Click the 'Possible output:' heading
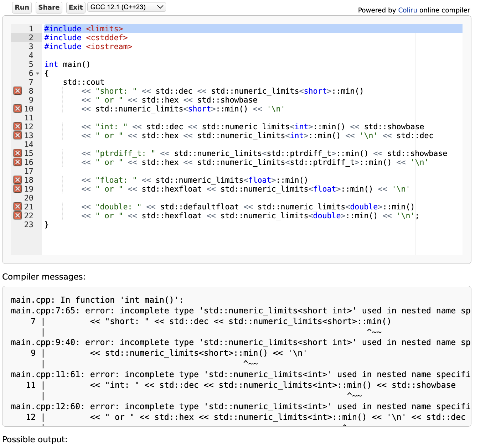501x448 pixels. [x=35, y=439]
